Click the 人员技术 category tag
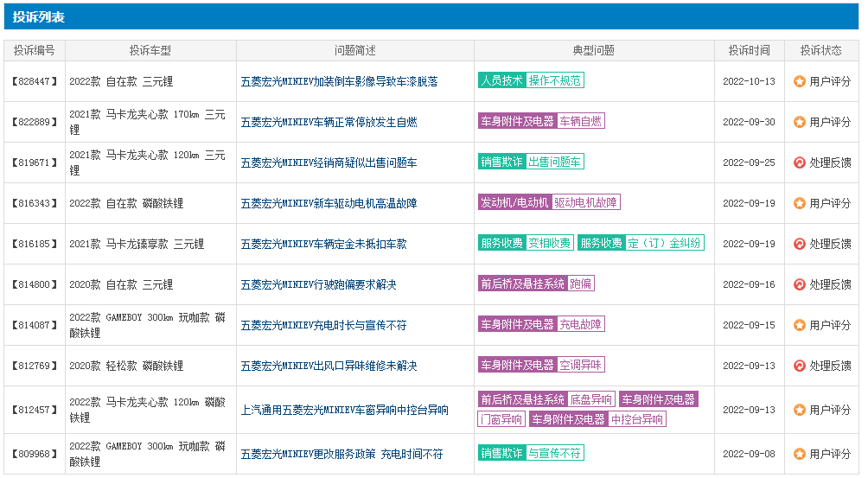 click(x=501, y=80)
